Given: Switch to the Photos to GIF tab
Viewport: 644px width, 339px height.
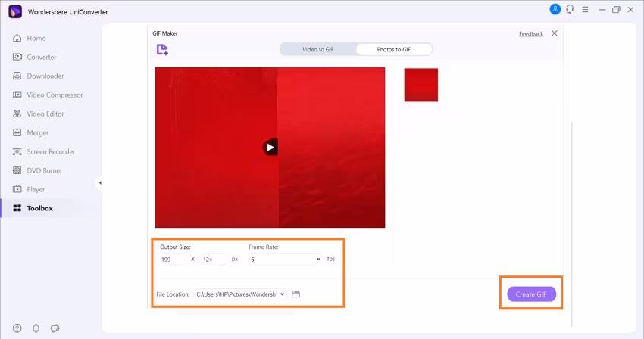Looking at the screenshot, I should (x=394, y=49).
